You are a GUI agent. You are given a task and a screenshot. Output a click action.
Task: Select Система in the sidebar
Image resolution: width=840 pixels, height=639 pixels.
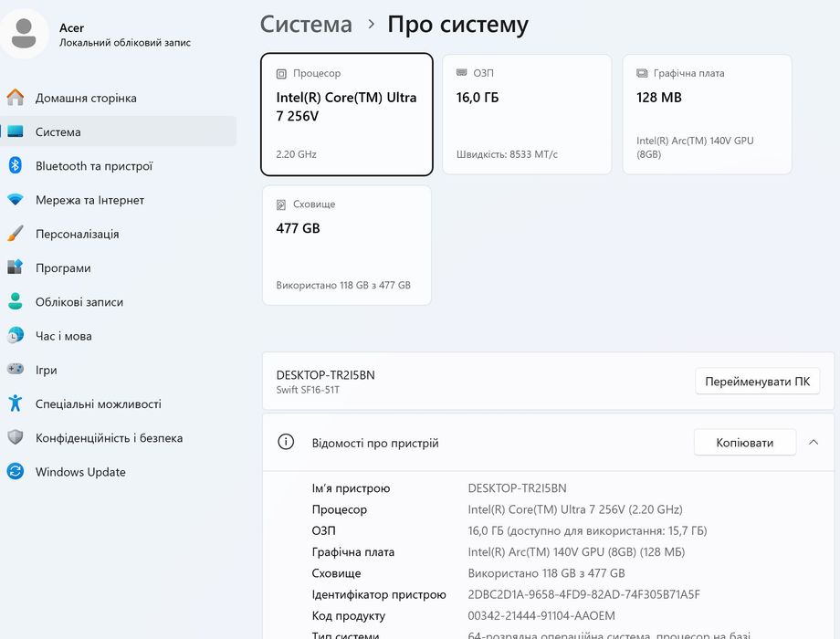coord(118,131)
